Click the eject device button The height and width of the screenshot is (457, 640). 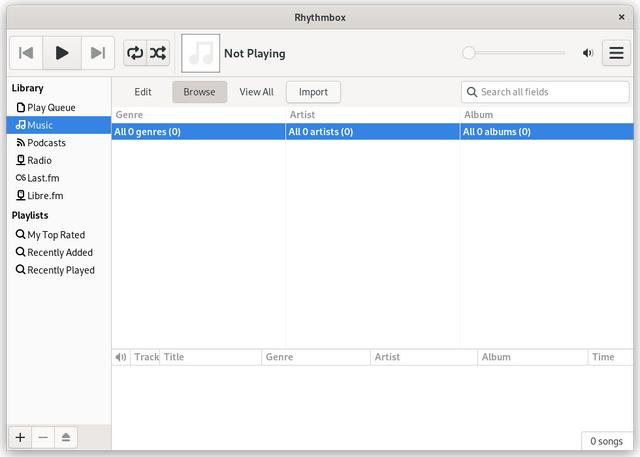[66, 438]
